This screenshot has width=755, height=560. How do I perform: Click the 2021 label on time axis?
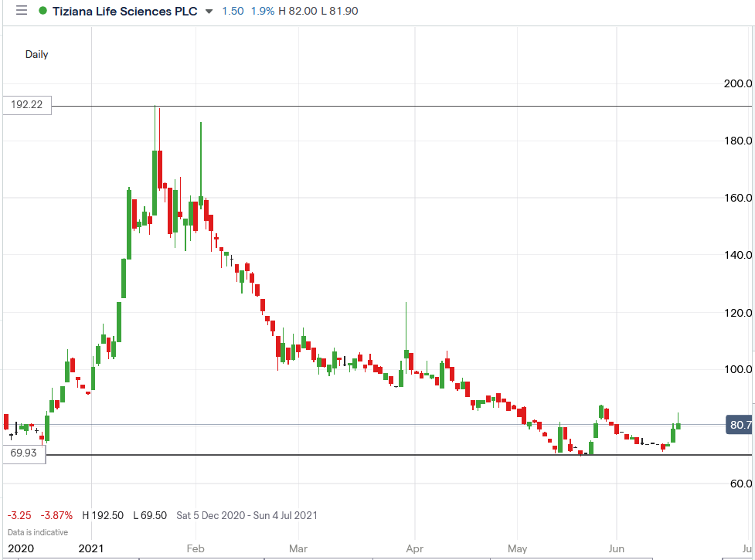click(x=91, y=549)
